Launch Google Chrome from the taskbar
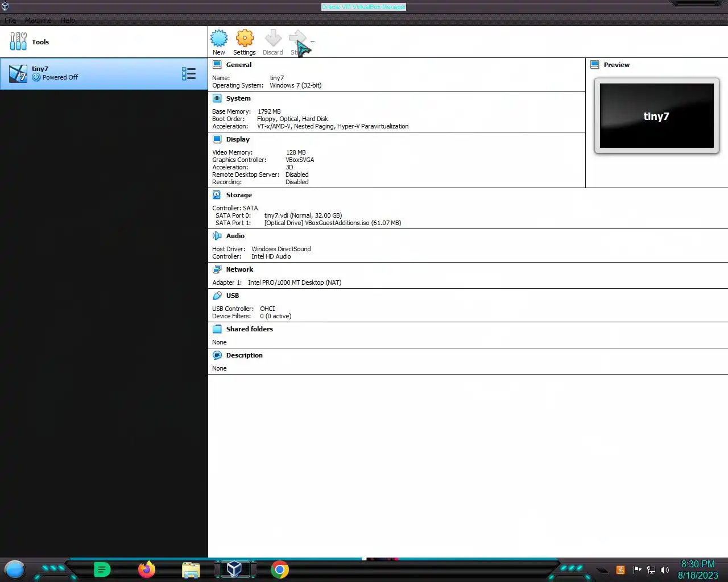Screen dimensions: 728x582 tap(280, 569)
